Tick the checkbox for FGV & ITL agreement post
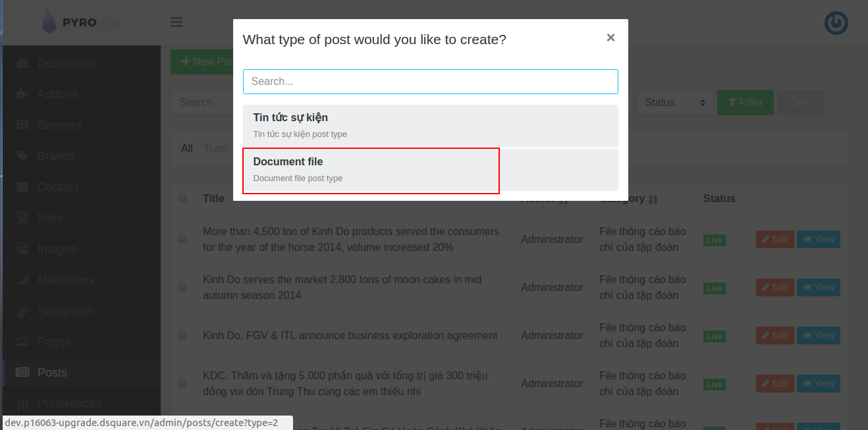 [x=182, y=335]
